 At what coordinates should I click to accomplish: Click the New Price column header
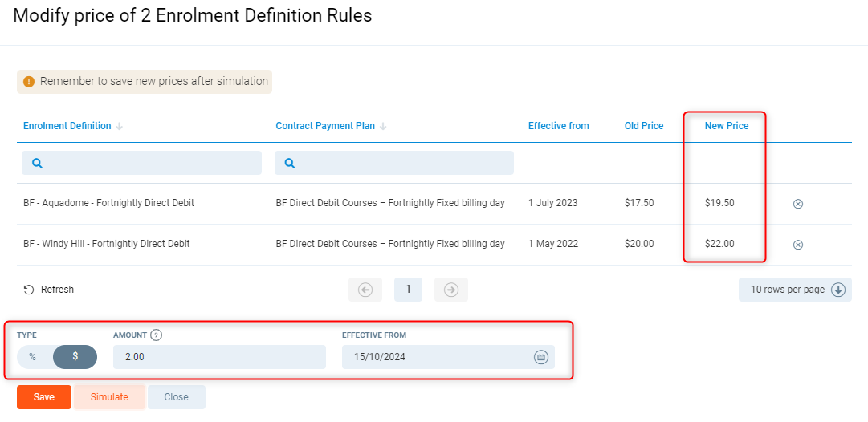coord(726,126)
